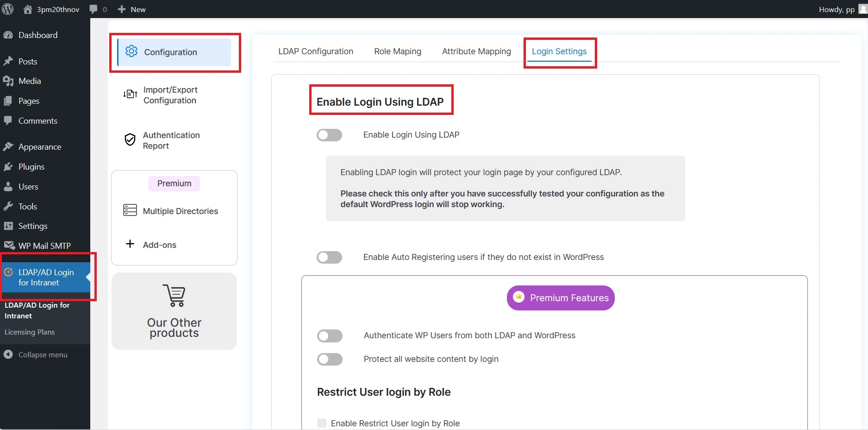Click the Media library icon

(8, 81)
